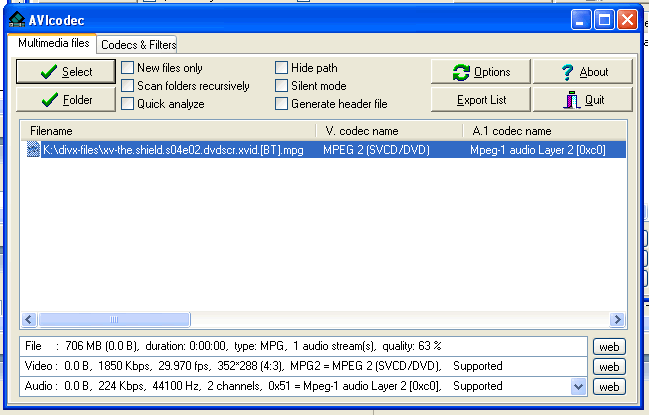Click A.1 codec name column header
Image resolution: width=649 pixels, height=415 pixels.
pos(545,131)
